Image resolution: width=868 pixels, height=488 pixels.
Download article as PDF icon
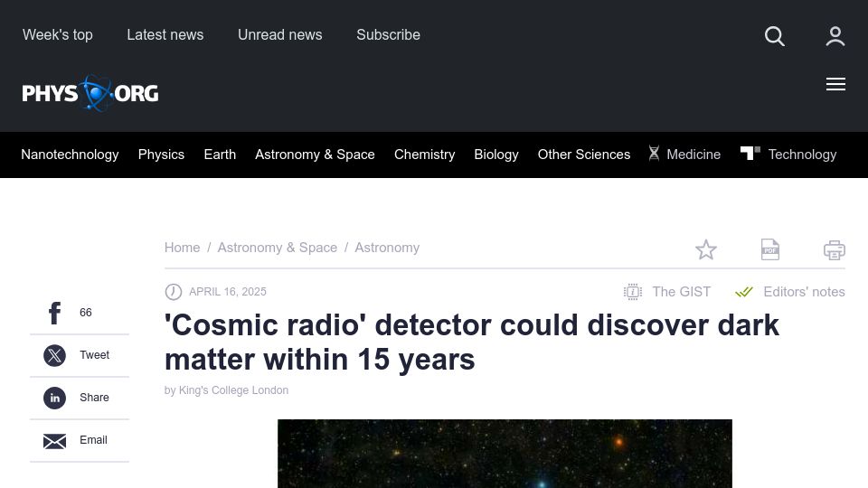pyautogui.click(x=770, y=249)
